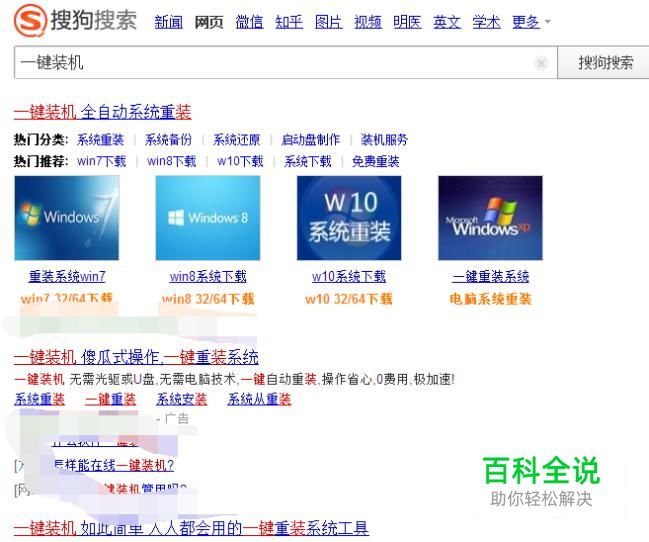
Task: Click the W10 系统重装 thumbnail
Action: (349, 218)
